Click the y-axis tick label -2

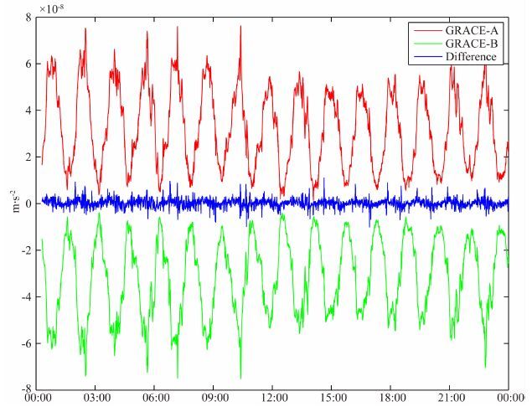pos(27,250)
